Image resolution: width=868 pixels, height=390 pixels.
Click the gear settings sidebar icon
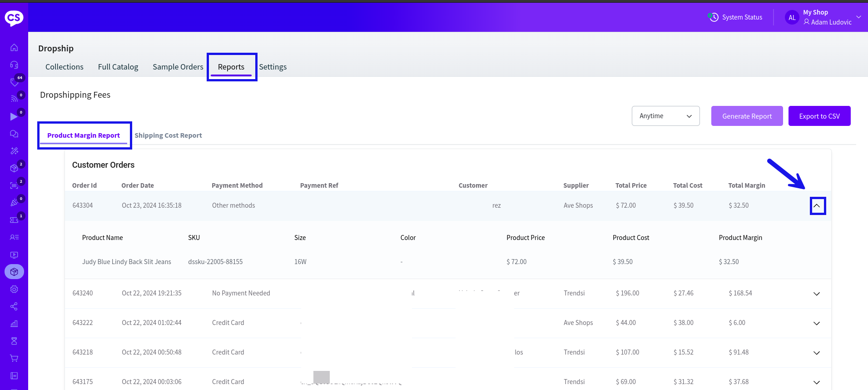[x=14, y=289]
